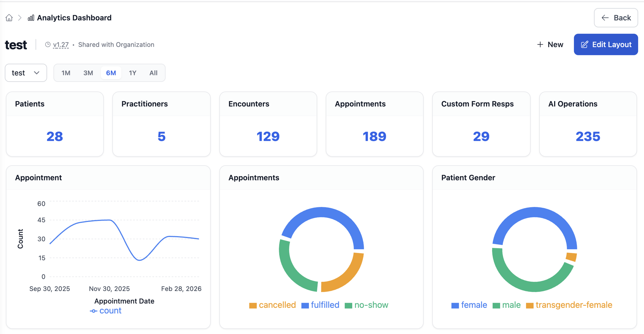This screenshot has width=644, height=334.
Task: Expand the version history via v1.27
Action: 61,44
